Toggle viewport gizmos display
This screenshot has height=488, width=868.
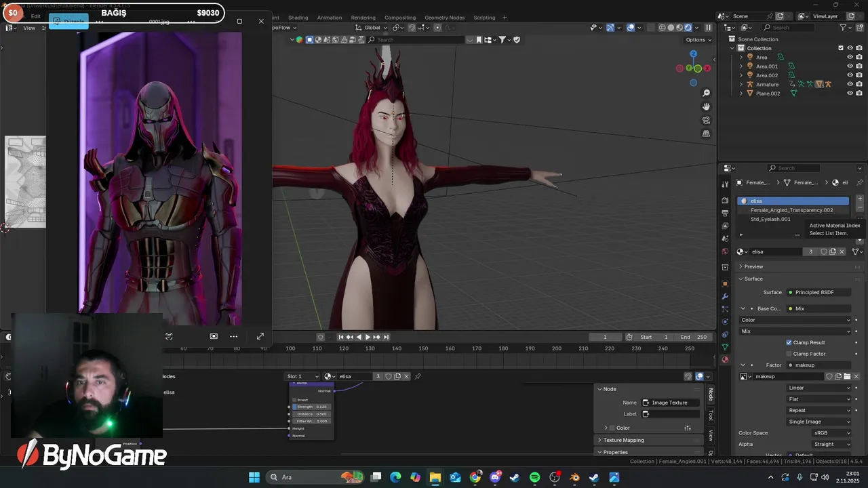tap(610, 28)
